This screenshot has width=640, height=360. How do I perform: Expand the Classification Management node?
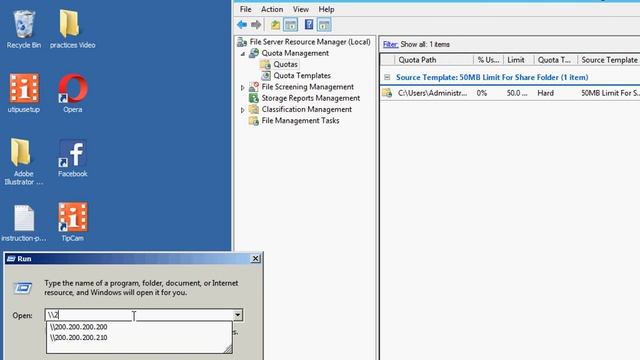243,110
